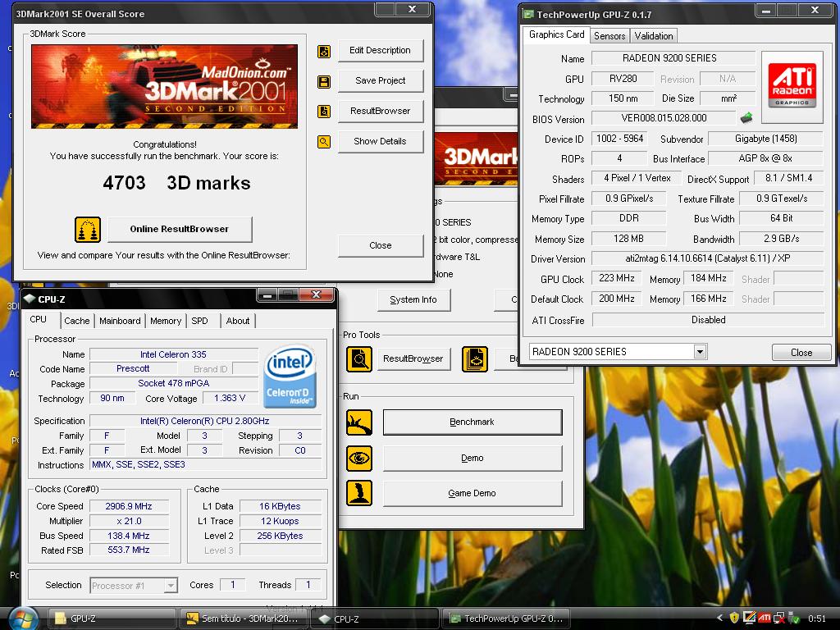Click the System Info button
This screenshot has width=840, height=630.
(413, 300)
